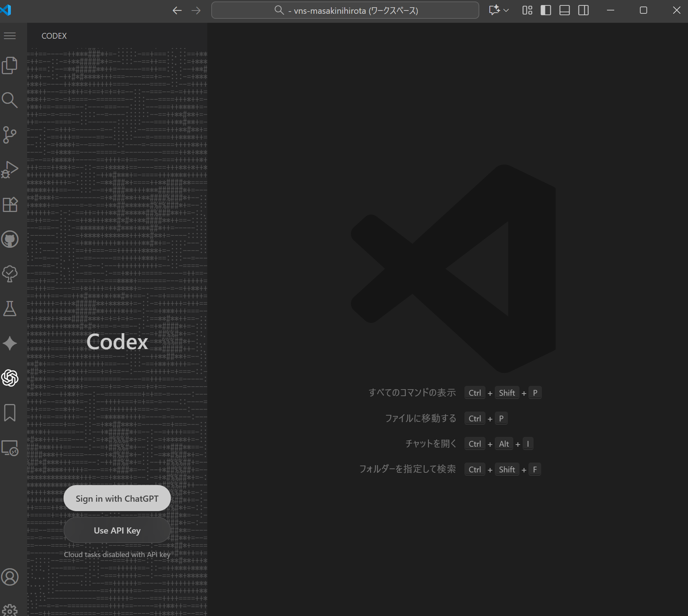This screenshot has width=688, height=616.
Task: Open the Search view
Action: (10, 101)
